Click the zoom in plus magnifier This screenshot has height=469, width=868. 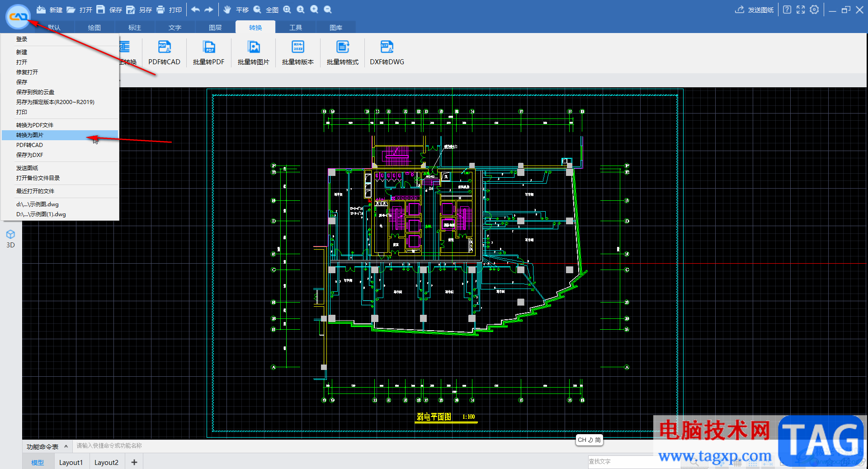point(314,9)
